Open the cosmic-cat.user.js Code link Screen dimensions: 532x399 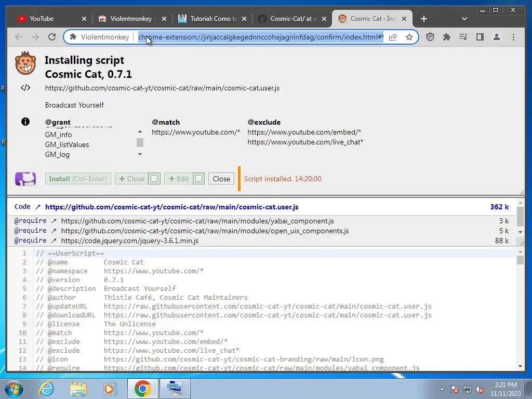coord(171,207)
